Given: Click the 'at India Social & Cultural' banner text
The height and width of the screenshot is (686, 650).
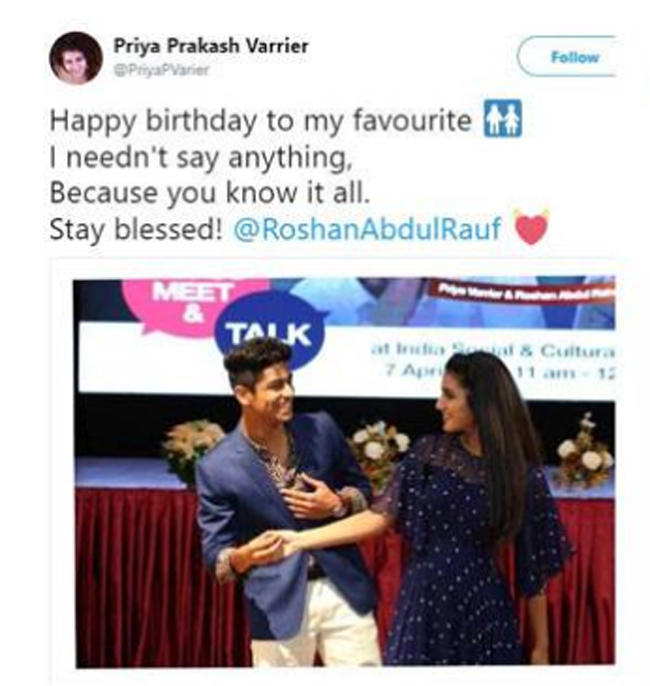Looking at the screenshot, I should [x=493, y=350].
